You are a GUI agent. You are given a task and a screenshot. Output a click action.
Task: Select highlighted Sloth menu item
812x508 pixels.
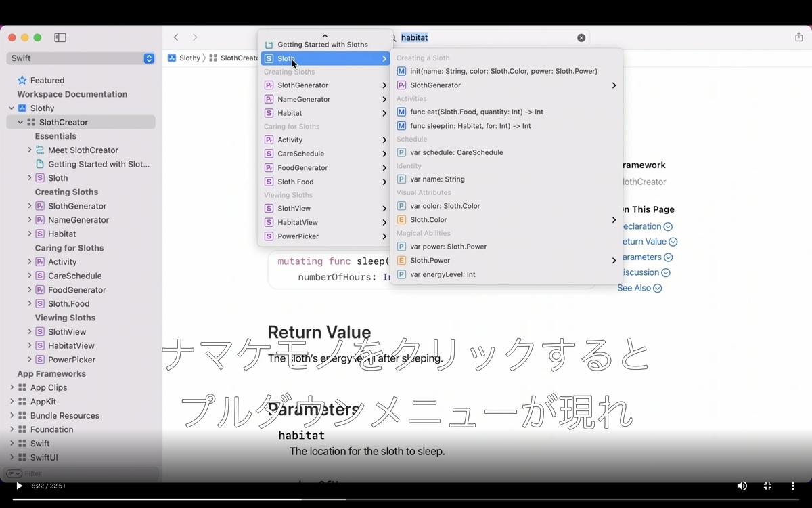tap(325, 59)
